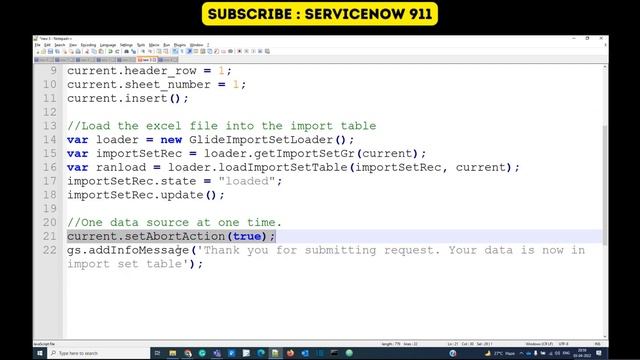Toggle synchronize vertical scrolling
This screenshot has width=640, height=360.
158,51
